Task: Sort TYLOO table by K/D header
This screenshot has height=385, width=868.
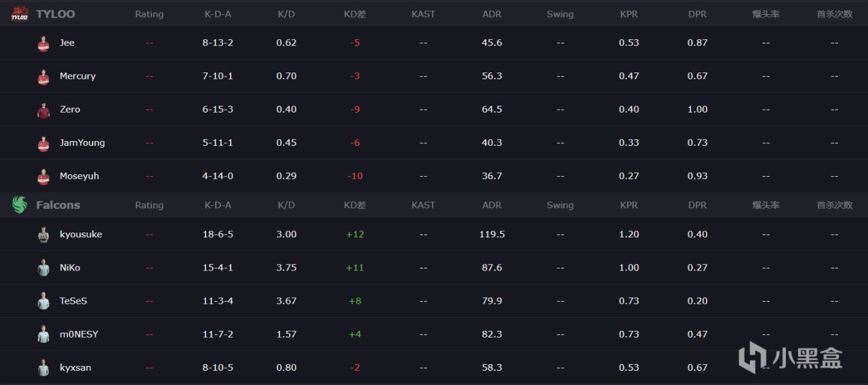Action: (x=286, y=14)
